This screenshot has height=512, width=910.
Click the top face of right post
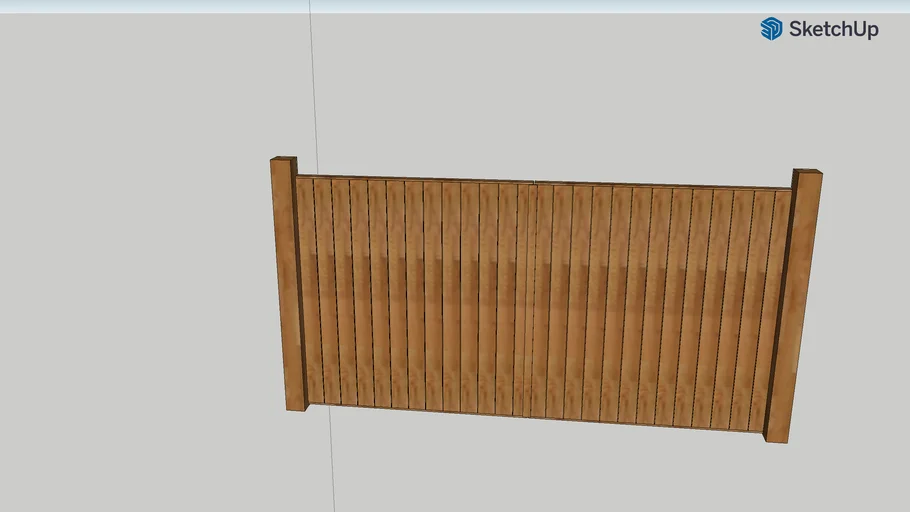807,172
